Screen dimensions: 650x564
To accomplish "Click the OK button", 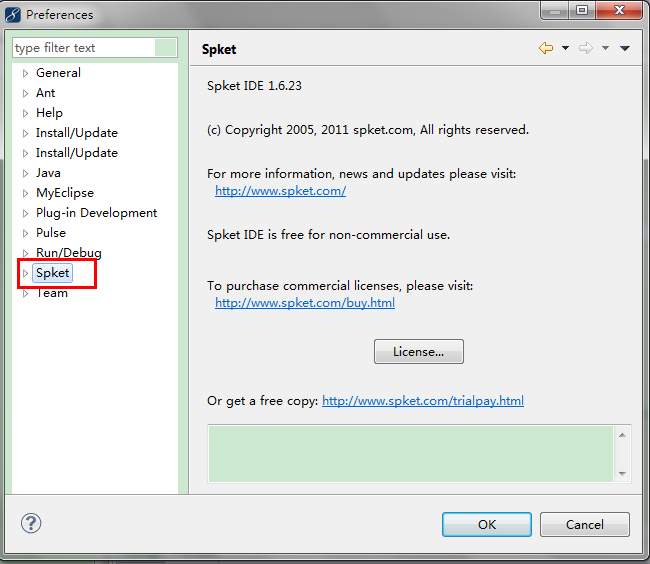I will click(487, 525).
